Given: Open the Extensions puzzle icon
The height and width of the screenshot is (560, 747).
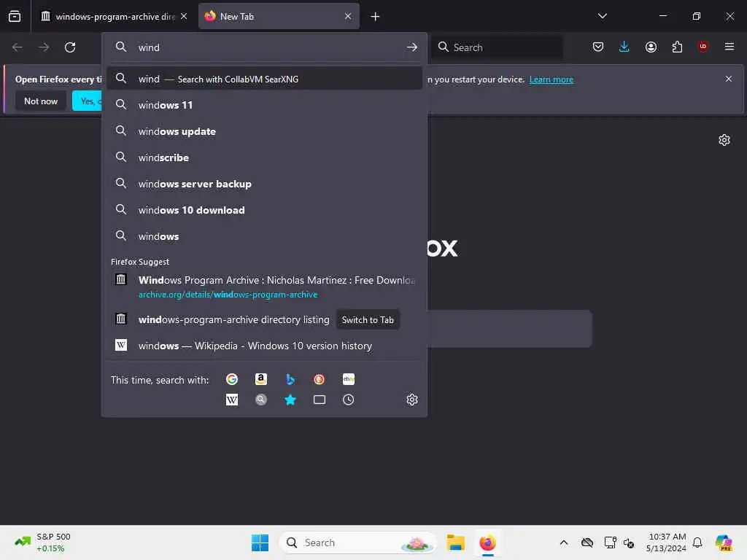Looking at the screenshot, I should pos(677,47).
